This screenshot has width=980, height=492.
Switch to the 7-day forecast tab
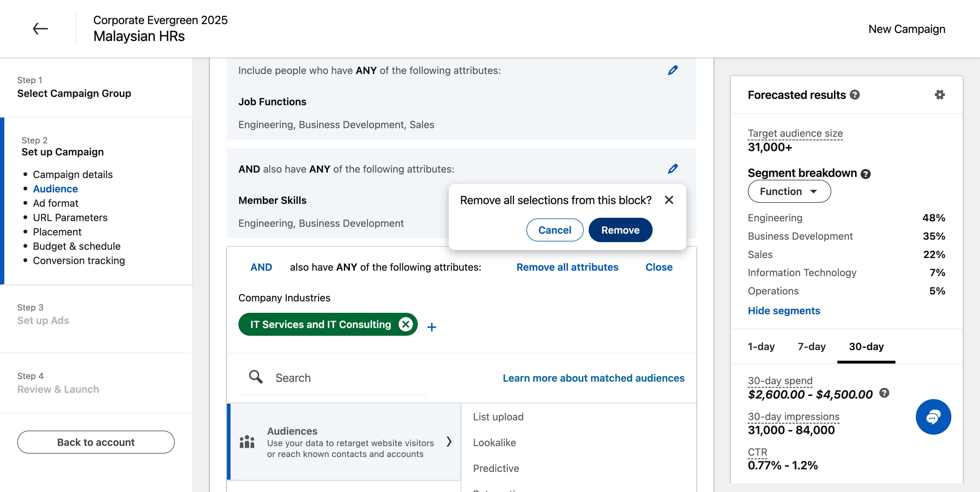[812, 347]
